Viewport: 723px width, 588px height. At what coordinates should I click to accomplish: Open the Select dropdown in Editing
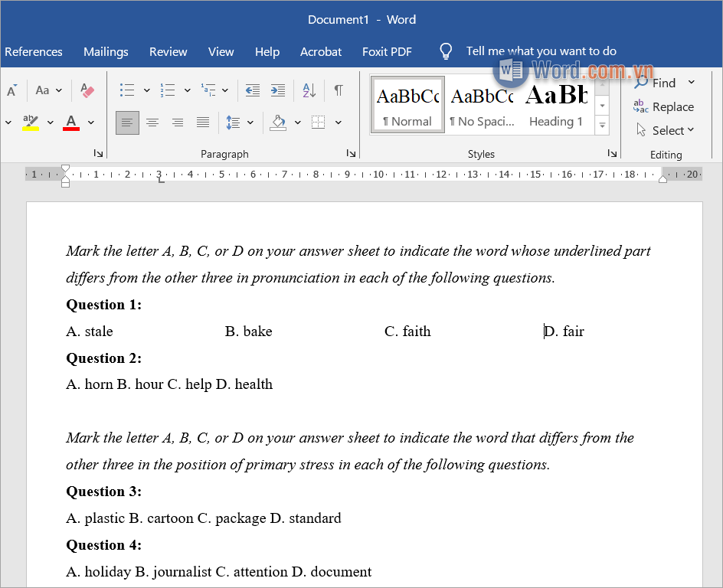click(x=666, y=130)
